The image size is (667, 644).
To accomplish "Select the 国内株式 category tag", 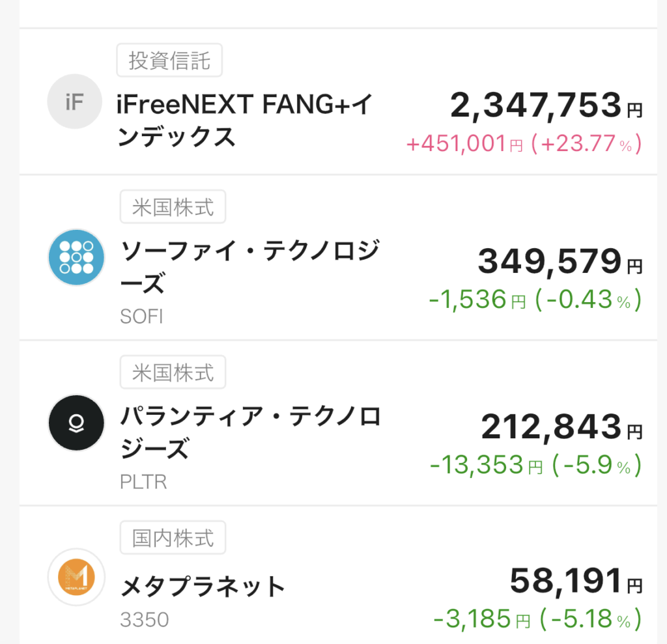I will coord(173,538).
